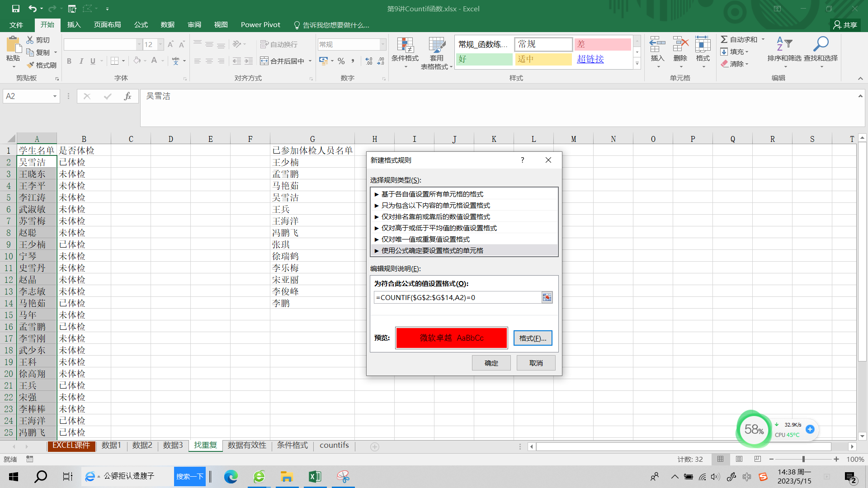Click the Format Painter brush icon
This screenshot has width=868, height=488.
pos(31,65)
